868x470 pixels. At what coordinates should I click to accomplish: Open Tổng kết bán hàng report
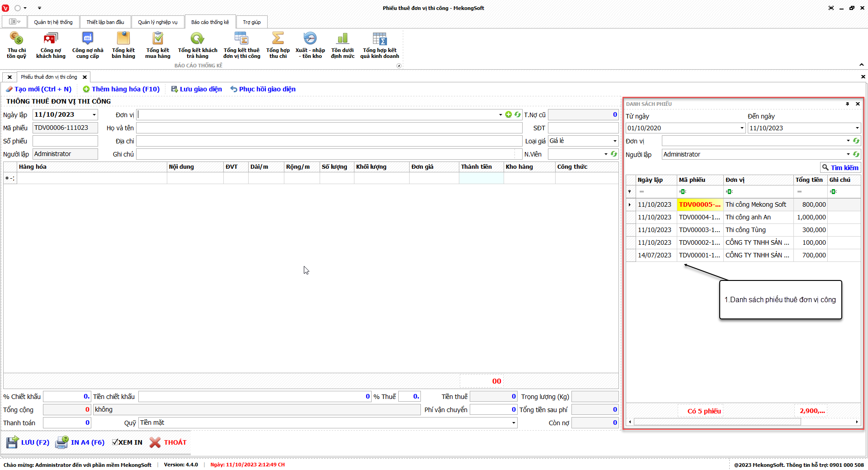tap(123, 45)
